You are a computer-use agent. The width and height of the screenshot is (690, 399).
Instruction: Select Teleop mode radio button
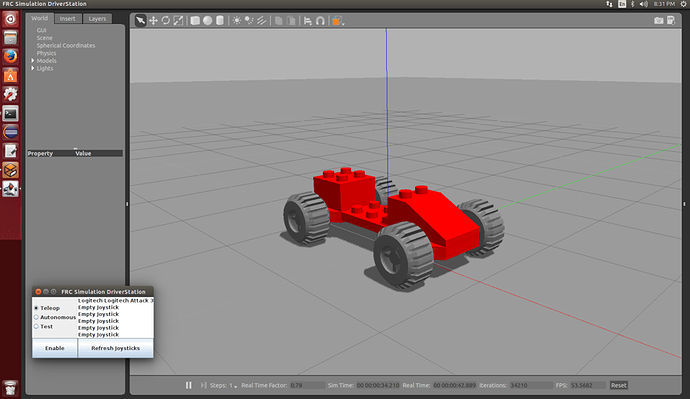click(37, 308)
